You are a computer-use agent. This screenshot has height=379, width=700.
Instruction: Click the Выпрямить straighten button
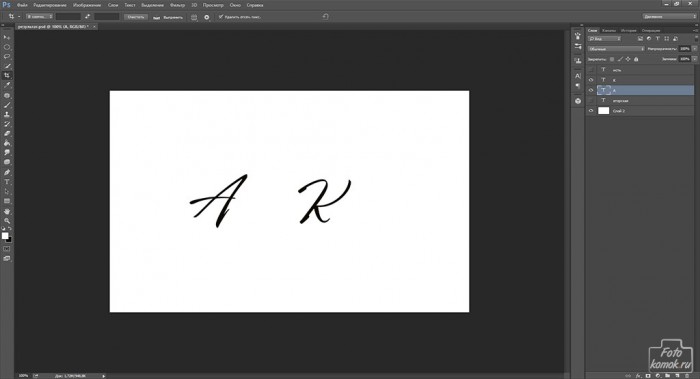168,17
